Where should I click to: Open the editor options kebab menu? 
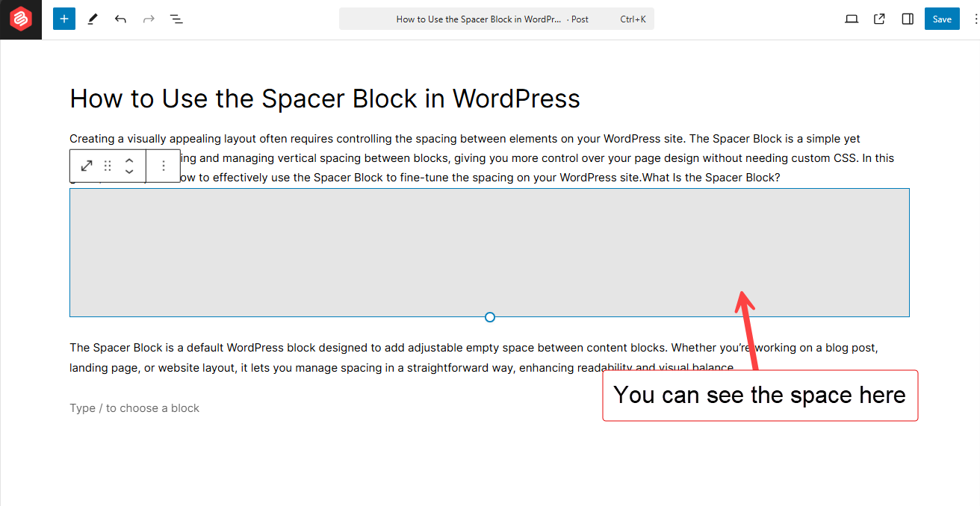(x=971, y=19)
